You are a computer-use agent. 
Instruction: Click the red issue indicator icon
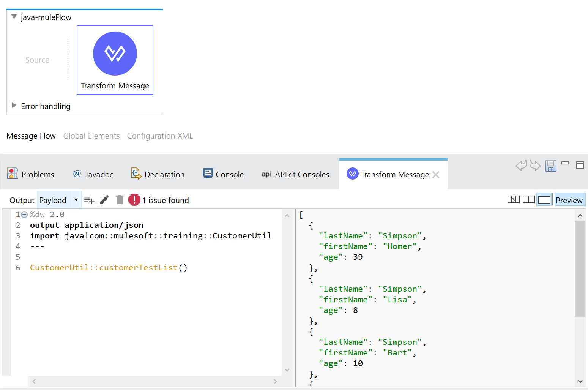click(x=134, y=199)
